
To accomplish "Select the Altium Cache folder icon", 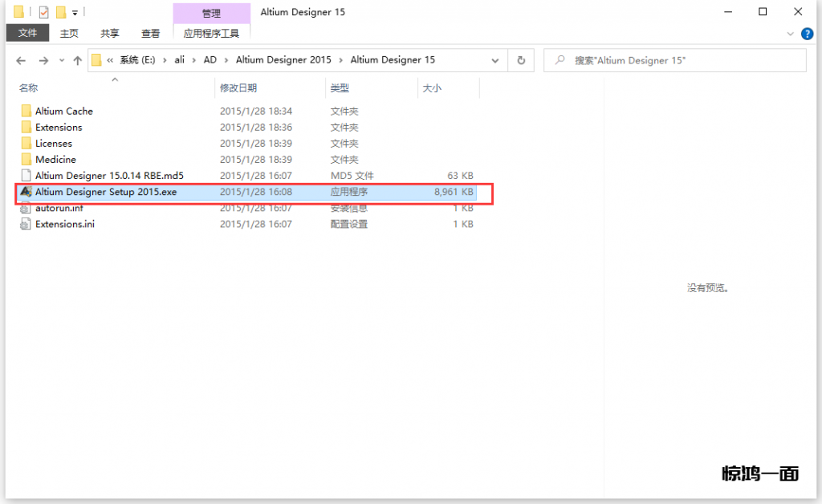I will [x=26, y=112].
